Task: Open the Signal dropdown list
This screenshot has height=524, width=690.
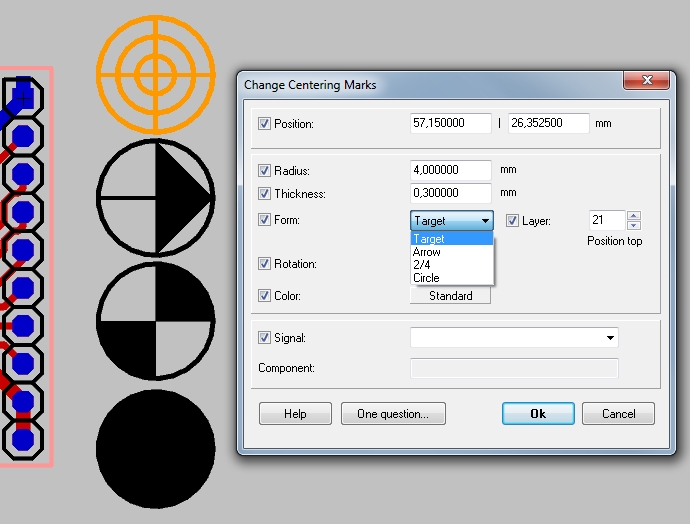Action: (610, 339)
